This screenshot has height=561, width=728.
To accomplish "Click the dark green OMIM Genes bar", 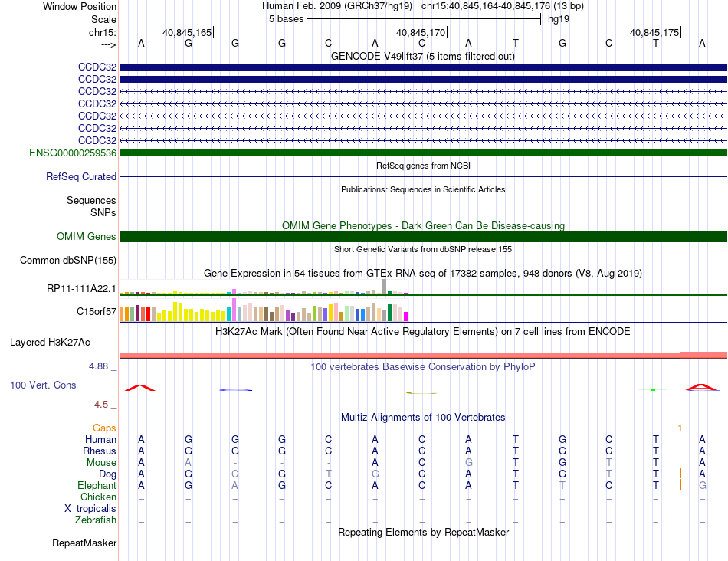I will 423,236.
